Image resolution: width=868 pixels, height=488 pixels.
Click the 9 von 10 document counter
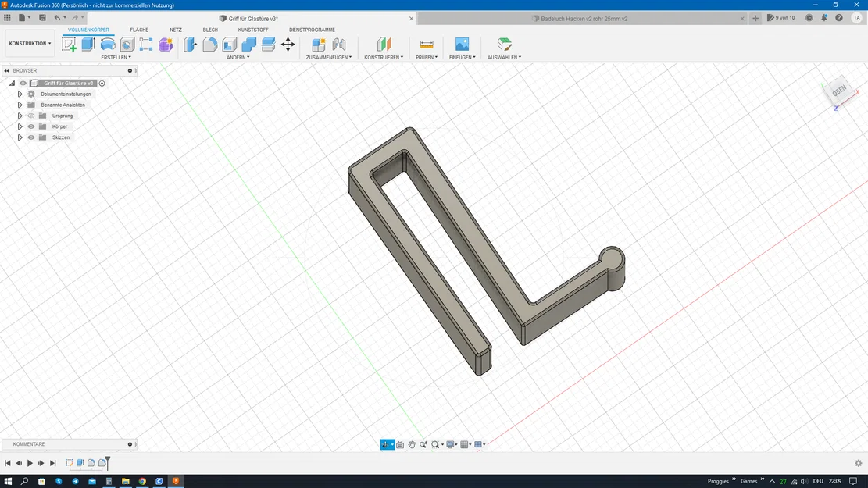pos(781,18)
